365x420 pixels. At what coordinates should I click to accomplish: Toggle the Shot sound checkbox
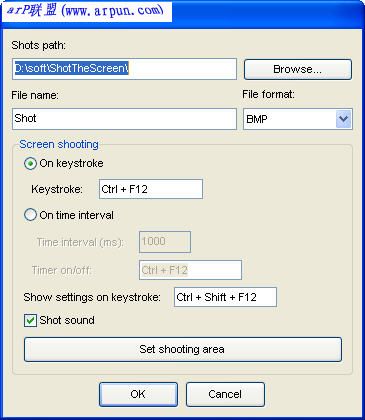pos(30,321)
